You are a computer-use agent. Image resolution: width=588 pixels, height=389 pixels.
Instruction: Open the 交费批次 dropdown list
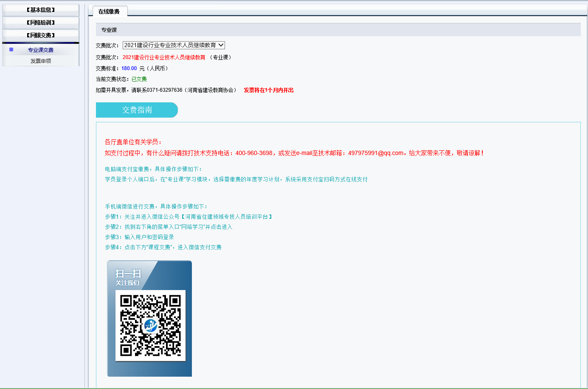coord(174,45)
